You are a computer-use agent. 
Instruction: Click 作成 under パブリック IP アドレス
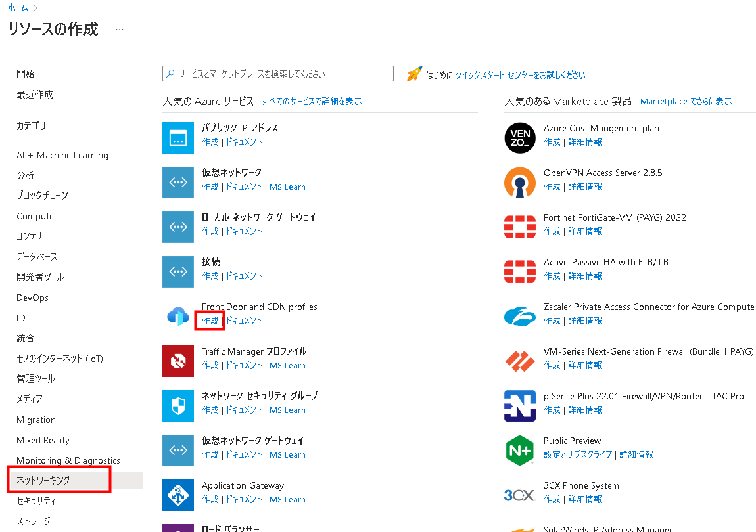(210, 142)
